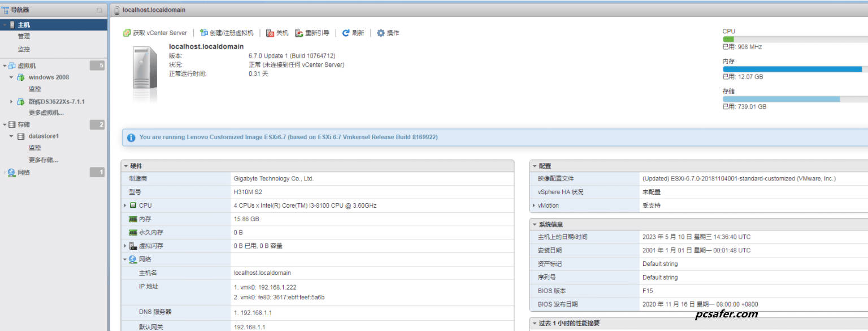Select 存储 in the navigator
Viewport: 868px width, 331px height.
[x=24, y=124]
